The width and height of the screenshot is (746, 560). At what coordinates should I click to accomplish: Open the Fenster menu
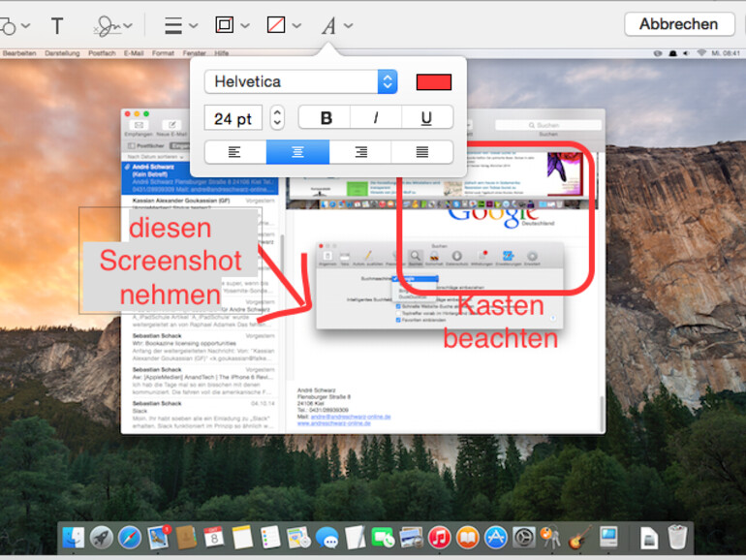tap(194, 53)
